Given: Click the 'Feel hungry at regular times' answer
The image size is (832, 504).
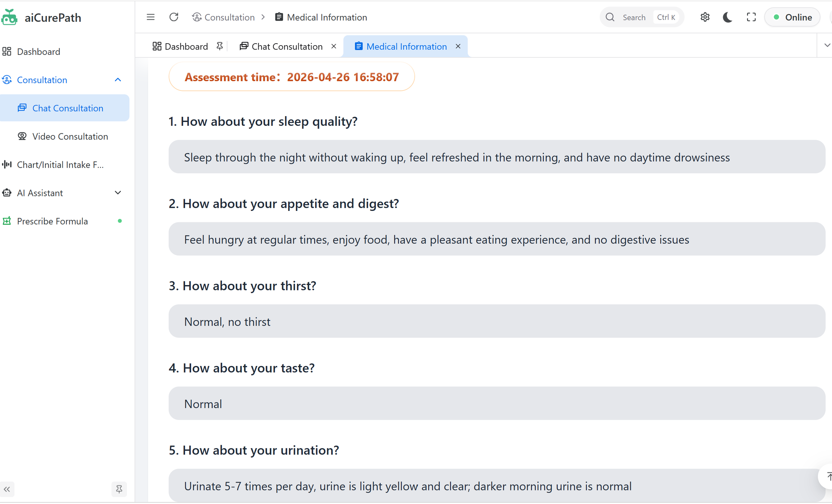Looking at the screenshot, I should 497,239.
